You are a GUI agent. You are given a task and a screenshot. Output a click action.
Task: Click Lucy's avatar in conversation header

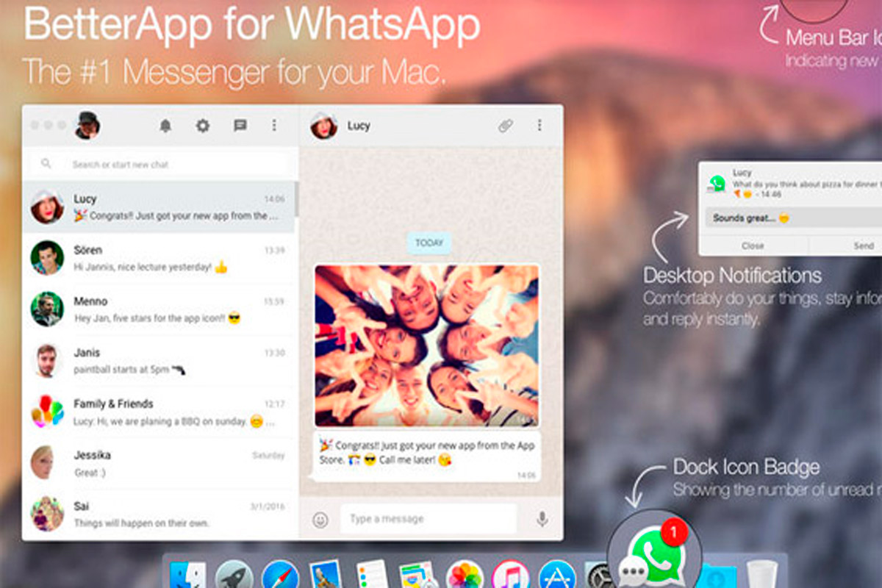(323, 126)
